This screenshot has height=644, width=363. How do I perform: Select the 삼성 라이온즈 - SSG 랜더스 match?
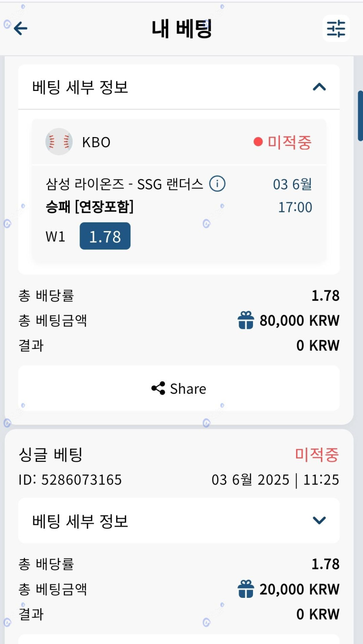coord(124,184)
